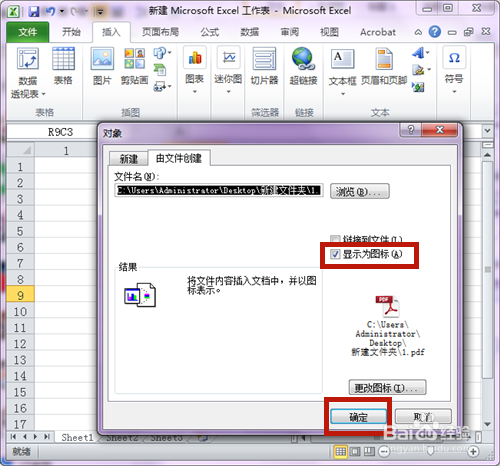
Task: Switch to the Data (数据) tab
Action: coord(250,32)
